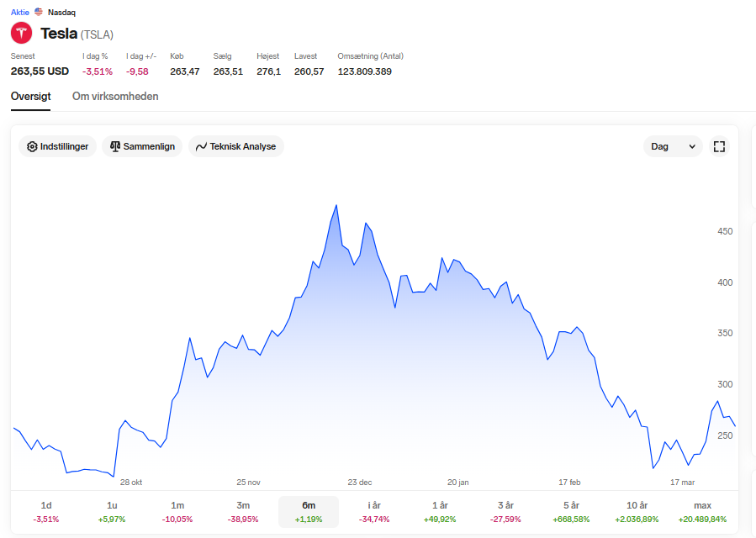The height and width of the screenshot is (538, 756).
Task: Select the 5 år time range
Action: coord(571,511)
